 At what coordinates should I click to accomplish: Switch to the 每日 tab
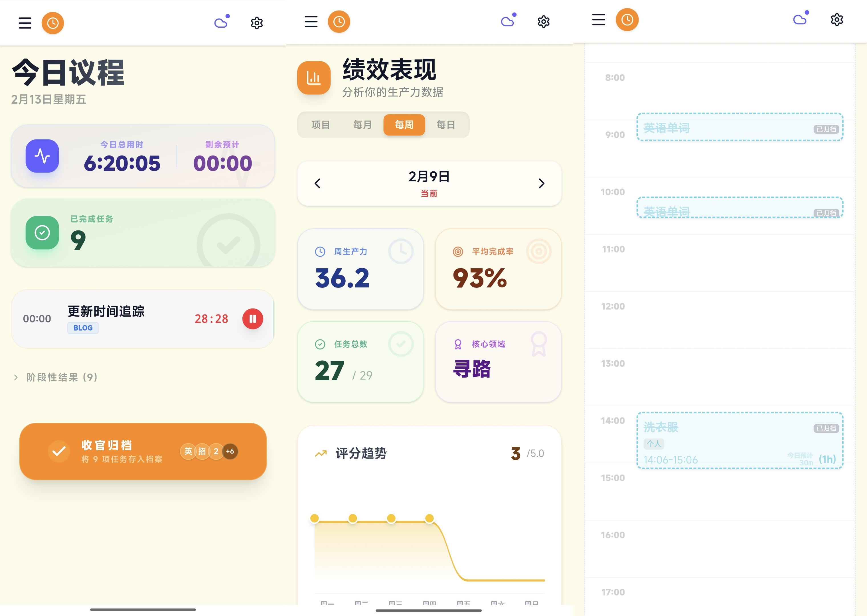click(x=447, y=125)
